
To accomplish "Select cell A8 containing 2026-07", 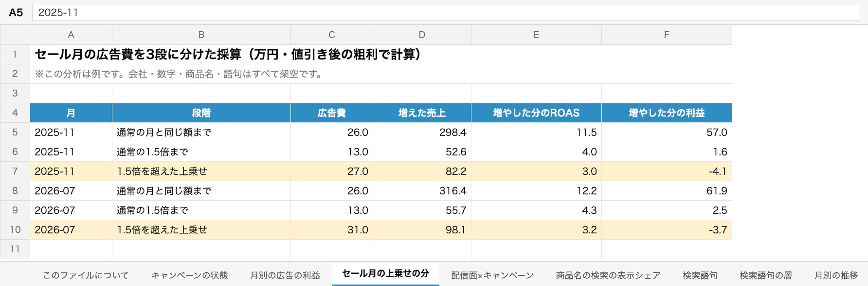I will (71, 191).
